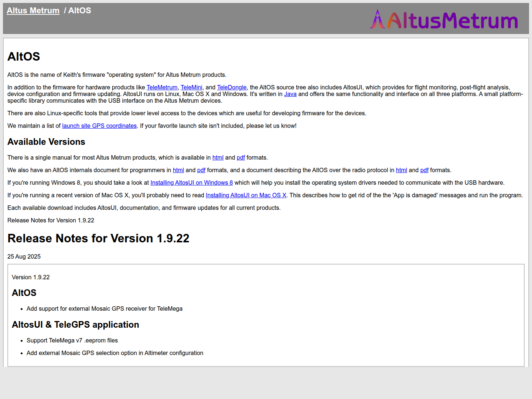Click the Available Versions heading
The width and height of the screenshot is (532, 399).
point(46,142)
